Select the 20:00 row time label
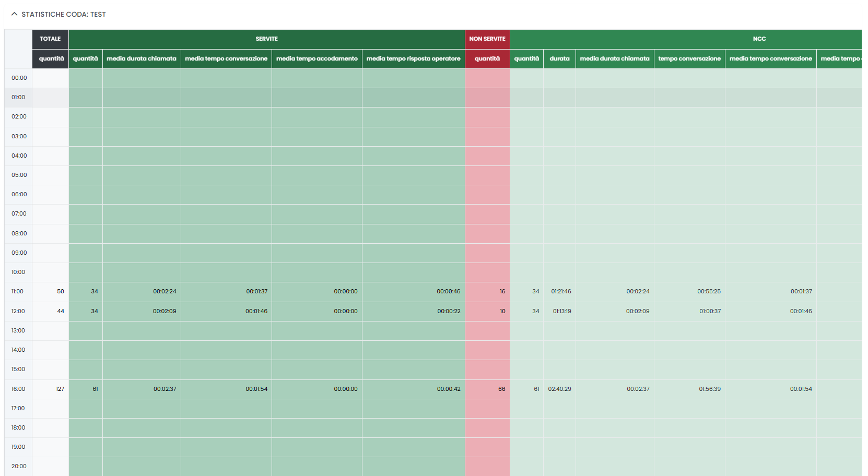 19,466
